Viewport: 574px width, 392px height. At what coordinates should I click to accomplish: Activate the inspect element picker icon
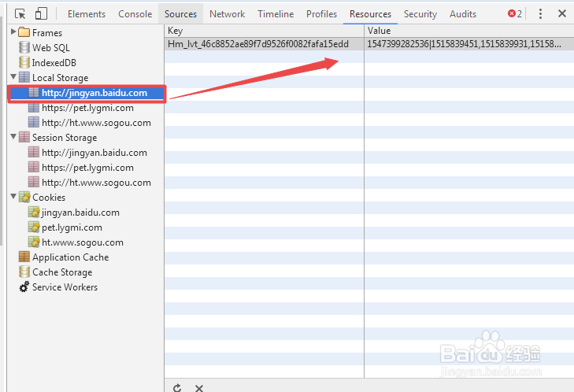[20, 14]
